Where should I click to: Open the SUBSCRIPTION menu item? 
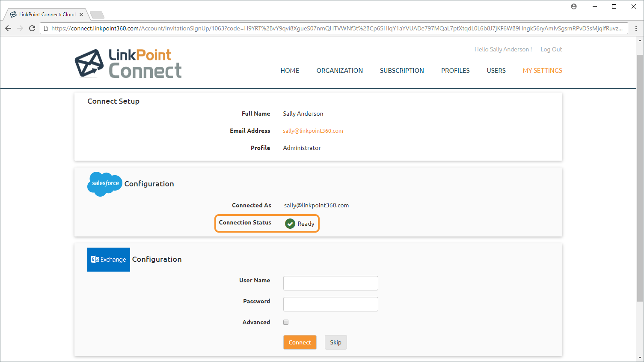[402, 71]
